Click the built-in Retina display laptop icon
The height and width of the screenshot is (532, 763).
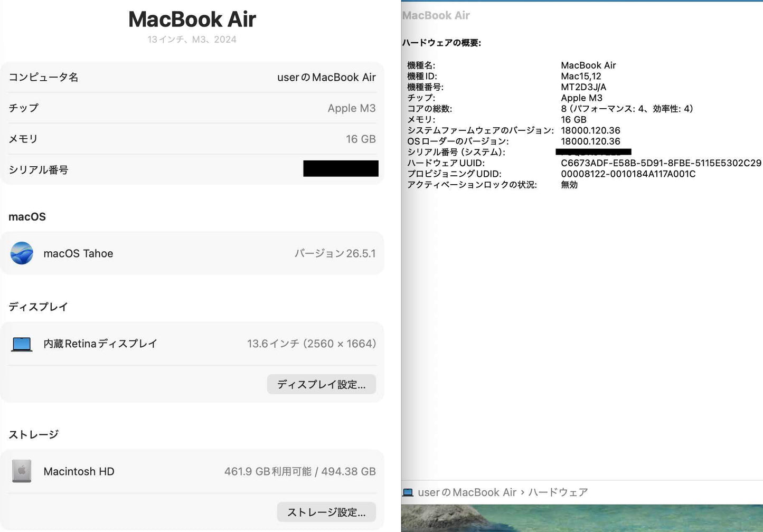(22, 344)
